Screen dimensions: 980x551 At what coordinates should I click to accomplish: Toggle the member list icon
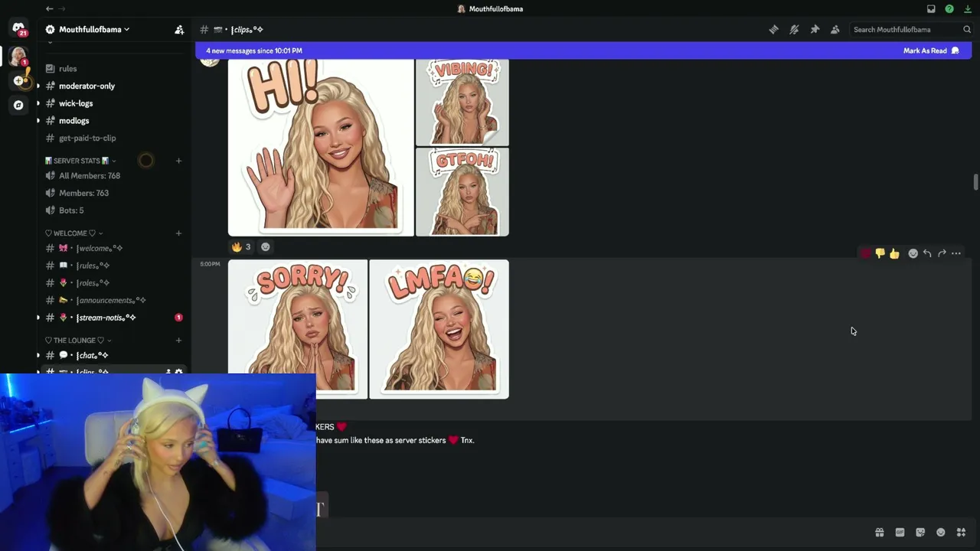click(x=835, y=29)
